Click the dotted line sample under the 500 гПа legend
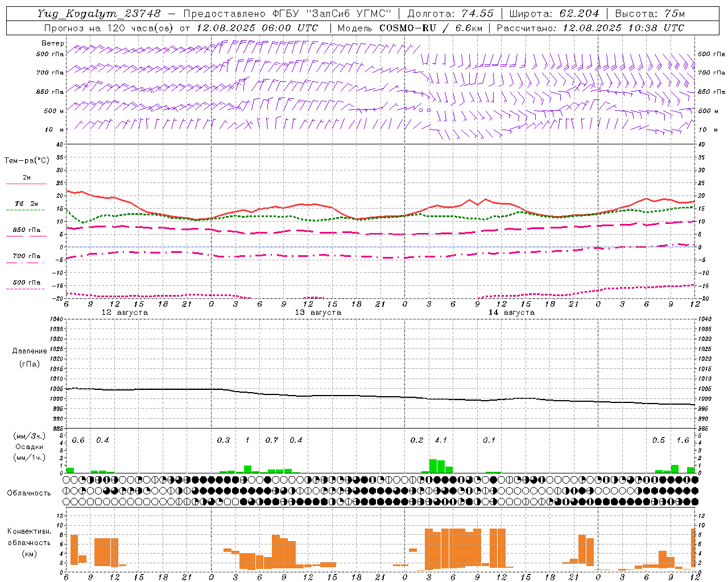The height and width of the screenshot is (582, 728). click(x=25, y=289)
